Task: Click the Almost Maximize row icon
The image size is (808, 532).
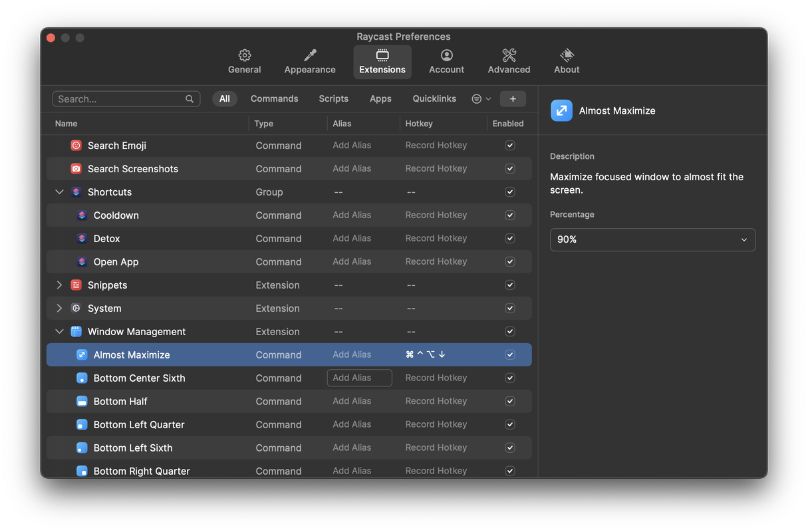Action: tap(82, 354)
